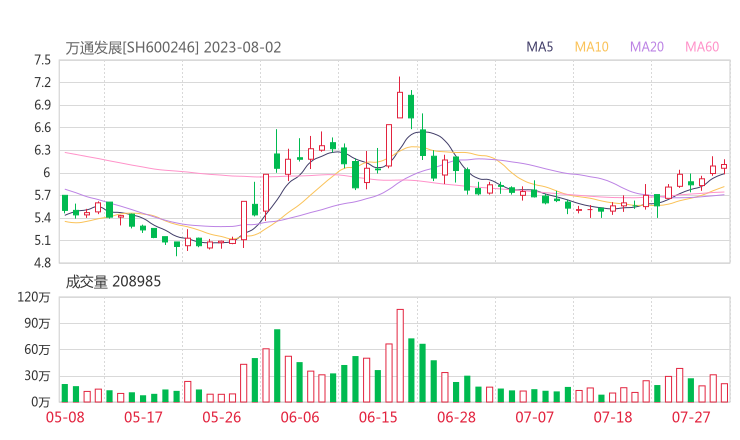Image resolution: width=740 pixels, height=440 pixels.
Task: Select the tallest green volume bar near 06-06
Action: pyautogui.click(x=277, y=366)
